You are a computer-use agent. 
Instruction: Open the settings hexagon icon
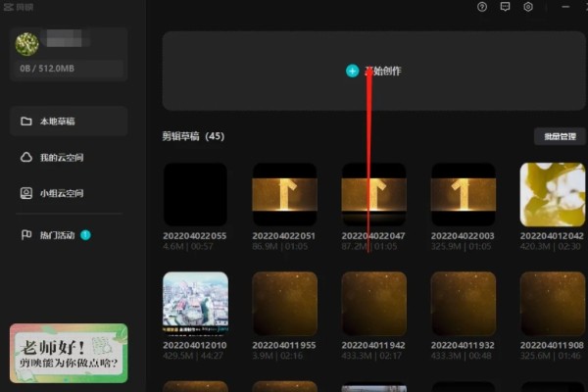528,7
